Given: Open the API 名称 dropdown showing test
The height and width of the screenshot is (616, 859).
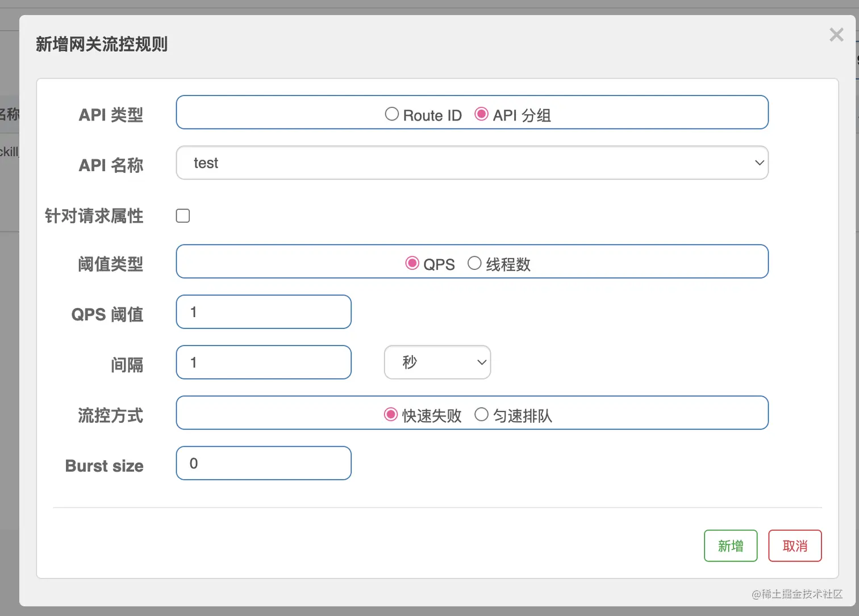Looking at the screenshot, I should pos(472,163).
